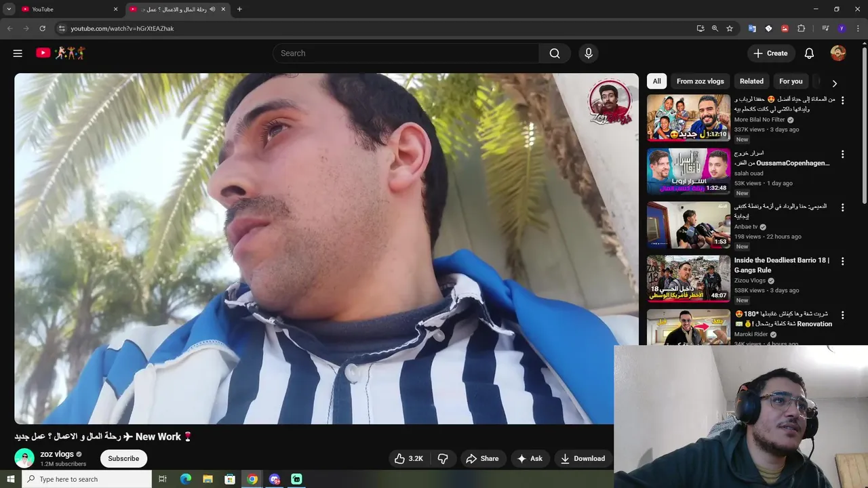Screen dimensions: 868x488
Task: Open the More Bilal No Filter video thumbnail
Action: [688, 117]
